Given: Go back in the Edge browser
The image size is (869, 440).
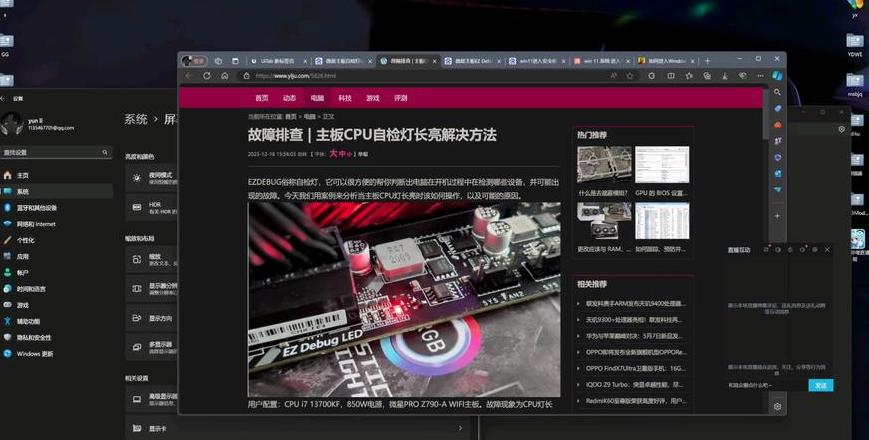Looking at the screenshot, I should point(189,76).
